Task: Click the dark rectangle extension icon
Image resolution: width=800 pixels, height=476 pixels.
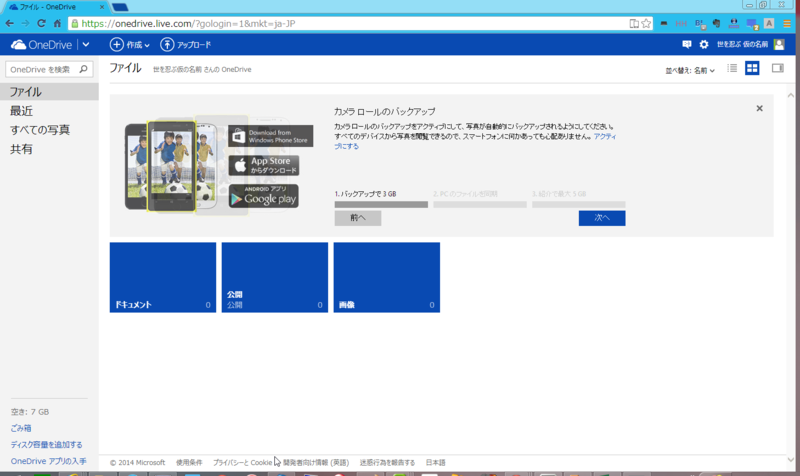Action: point(664,23)
